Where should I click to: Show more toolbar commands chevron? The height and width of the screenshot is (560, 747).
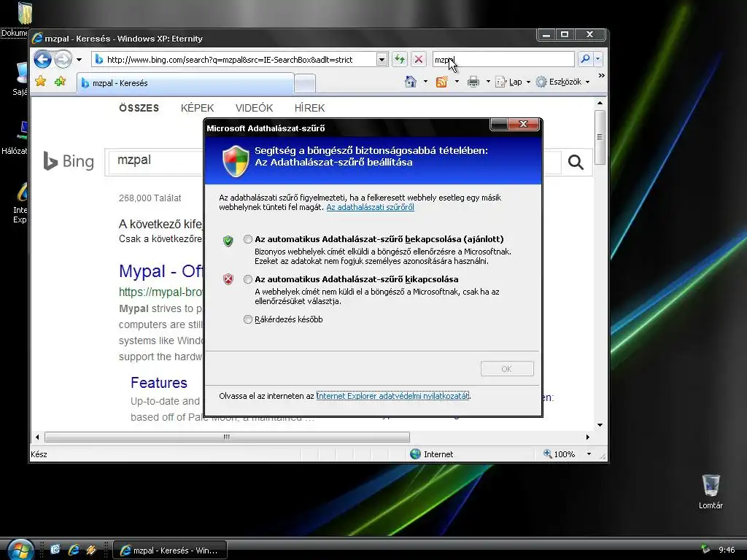(x=601, y=76)
